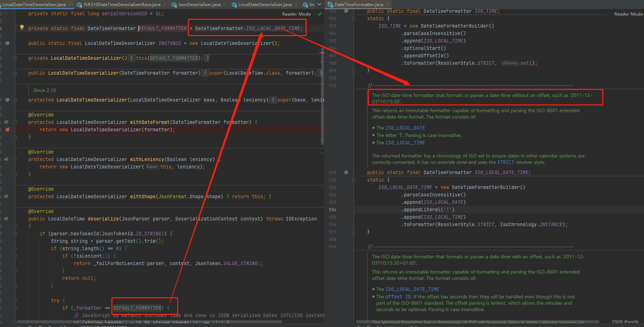644x327 pixels.
Task: Collapse the if !isLenient() block
Action: point(15,256)
